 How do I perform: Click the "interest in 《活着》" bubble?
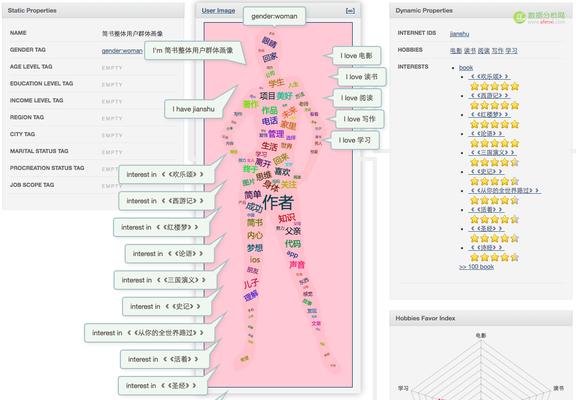pos(165,359)
